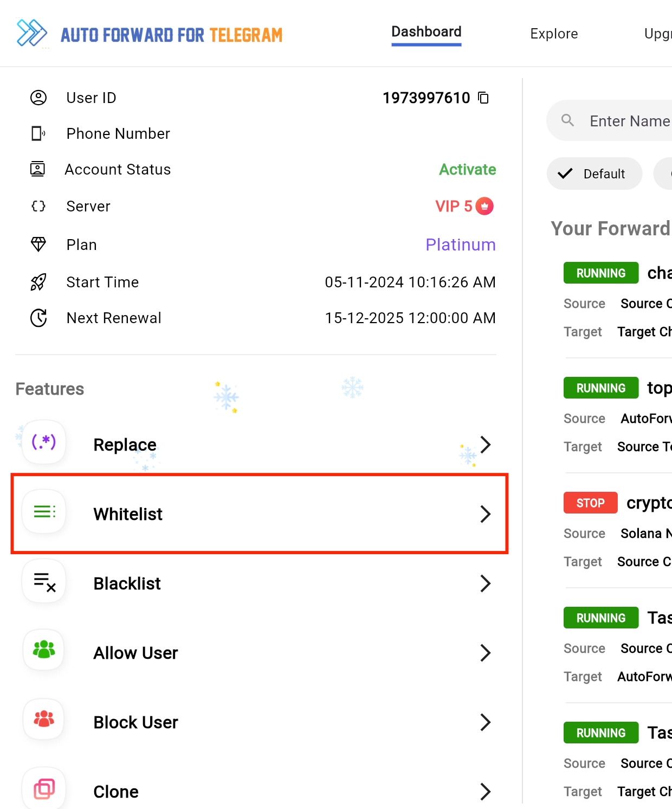
Task: Copy the User ID number
Action: 483,98
